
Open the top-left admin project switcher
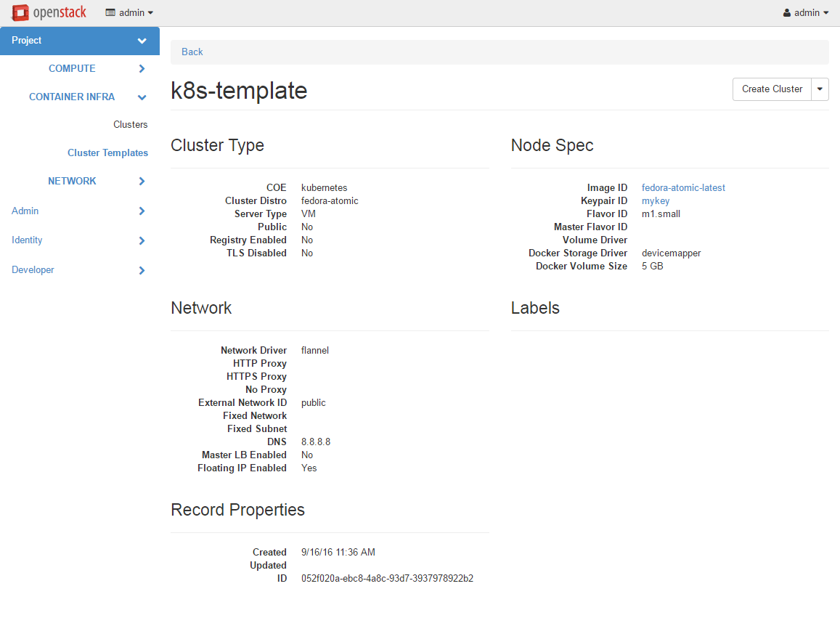[x=129, y=12]
